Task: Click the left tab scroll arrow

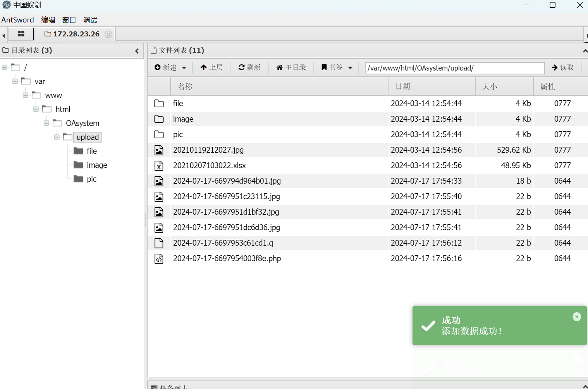Action: 3,35
